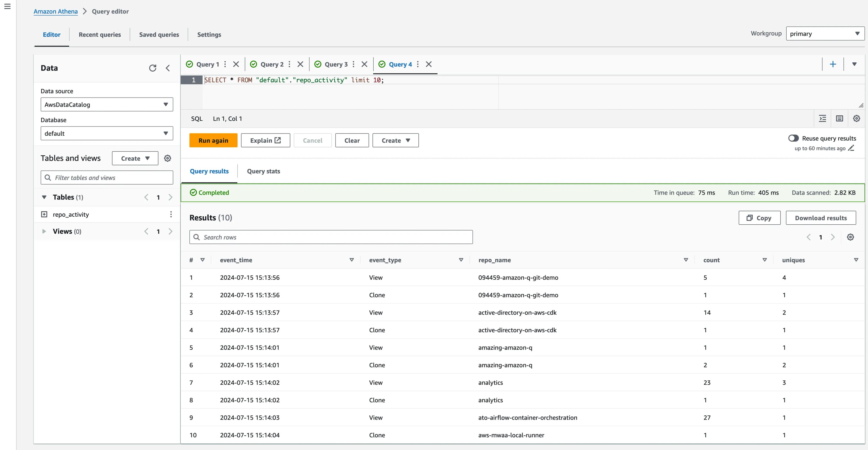This screenshot has width=868, height=450.
Task: Open the Settings tab
Action: click(209, 35)
